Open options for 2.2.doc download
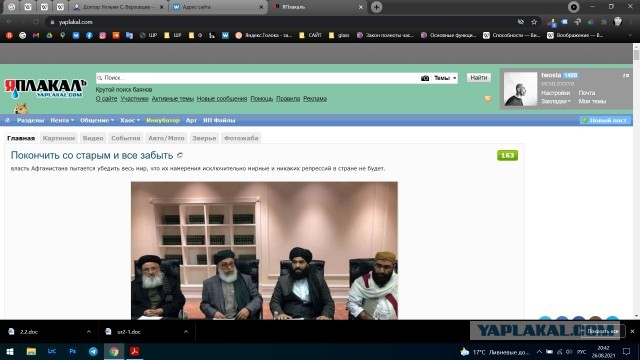640x360 pixels. pos(89,332)
